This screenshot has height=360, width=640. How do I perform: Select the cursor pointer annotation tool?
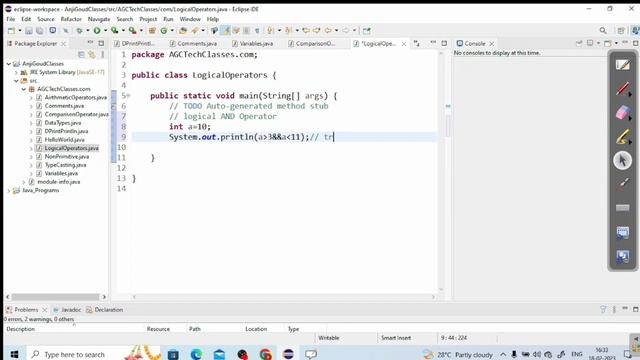622,160
